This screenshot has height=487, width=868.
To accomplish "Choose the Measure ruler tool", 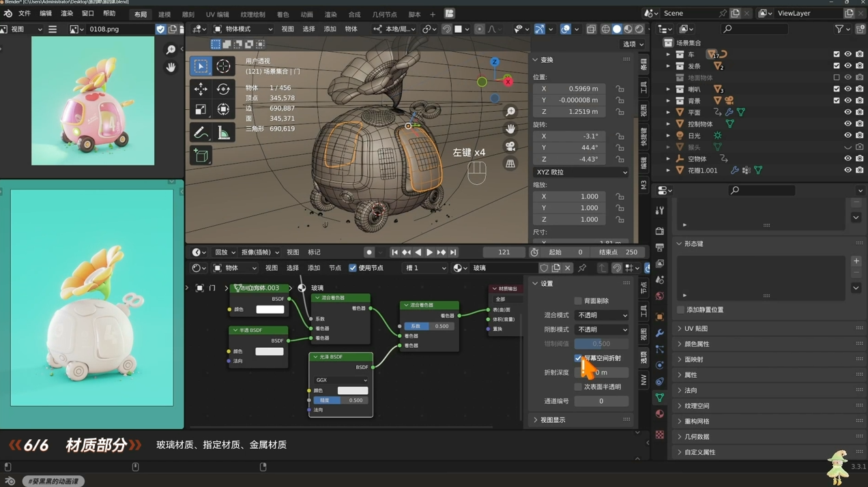I will [x=223, y=132].
